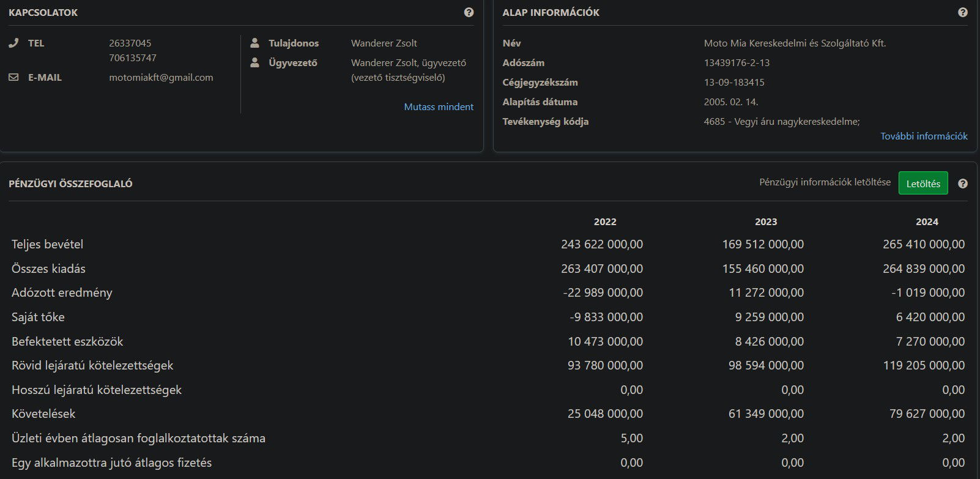This screenshot has width=980, height=479.
Task: Click help icon next to Letöltés button
Action: pos(962,184)
